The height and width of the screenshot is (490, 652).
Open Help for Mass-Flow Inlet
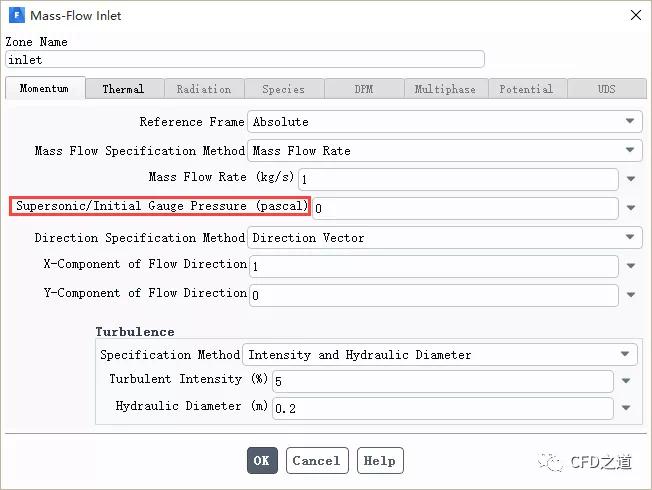(380, 460)
